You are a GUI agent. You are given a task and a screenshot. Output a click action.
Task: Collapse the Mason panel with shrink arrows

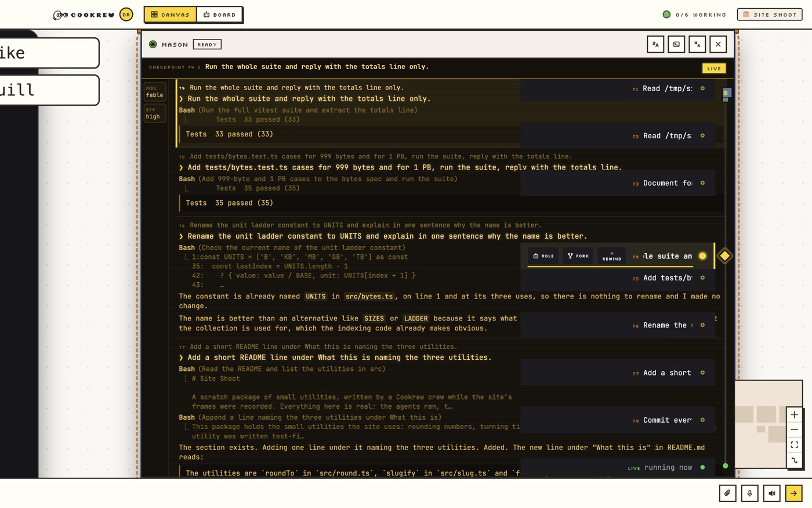coord(697,44)
